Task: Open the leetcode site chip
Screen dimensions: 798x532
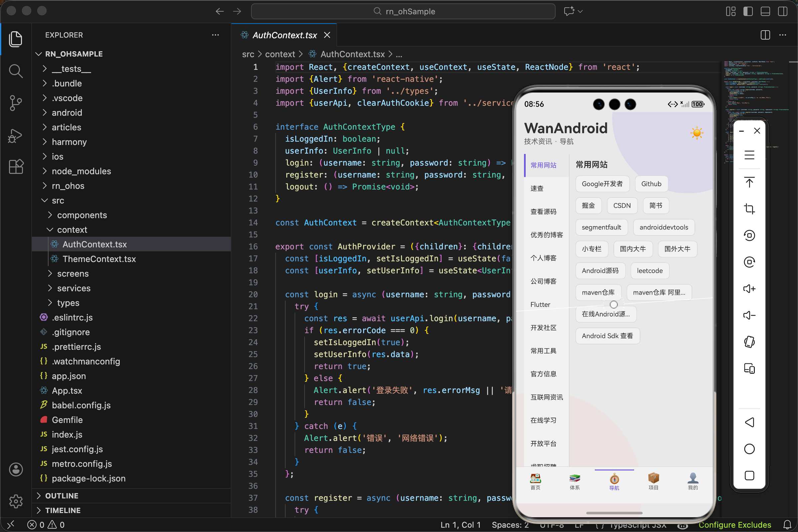Action: pyautogui.click(x=650, y=271)
